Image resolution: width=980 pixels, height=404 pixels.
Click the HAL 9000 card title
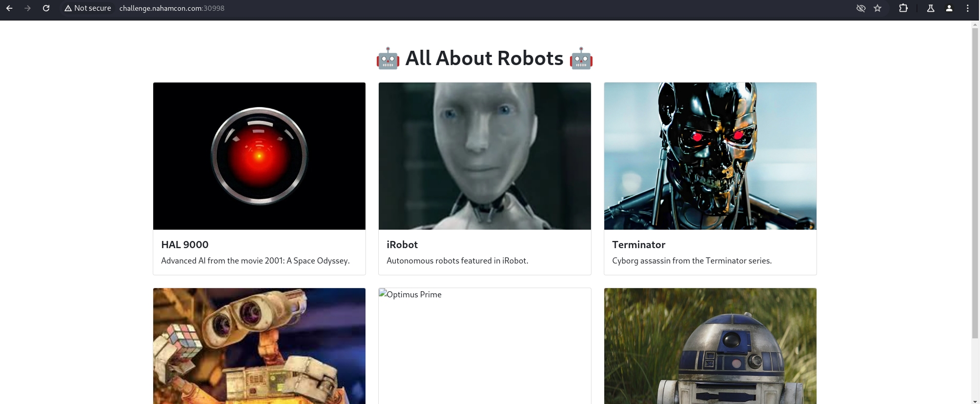(x=185, y=245)
